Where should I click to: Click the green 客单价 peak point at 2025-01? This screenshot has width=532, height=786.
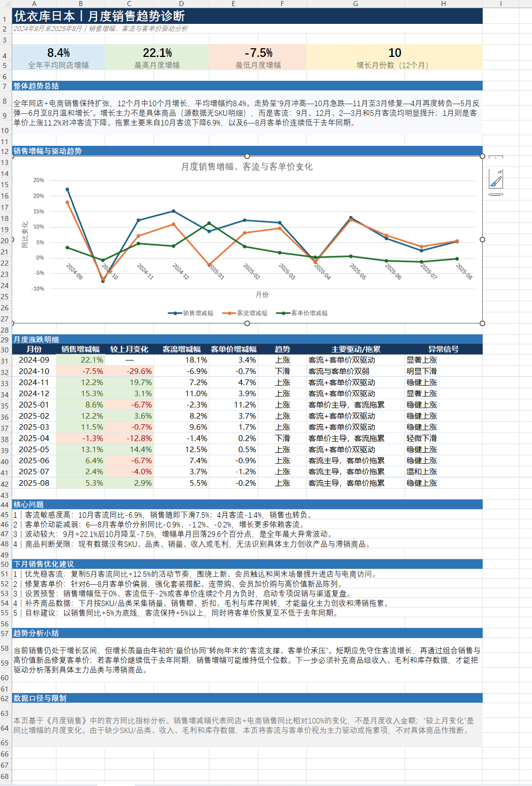click(209, 223)
